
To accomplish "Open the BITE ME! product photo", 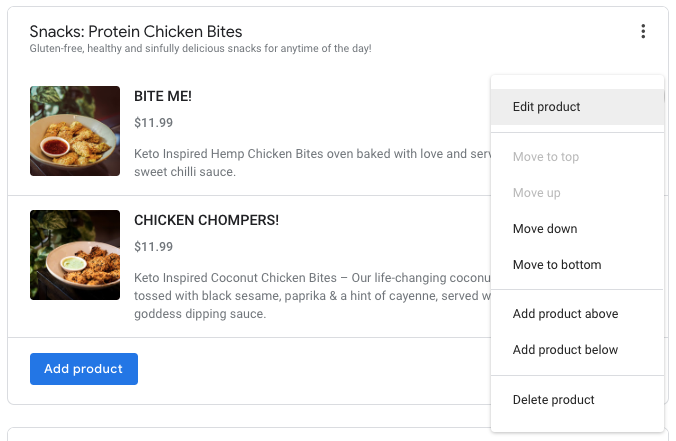I will coord(75,131).
